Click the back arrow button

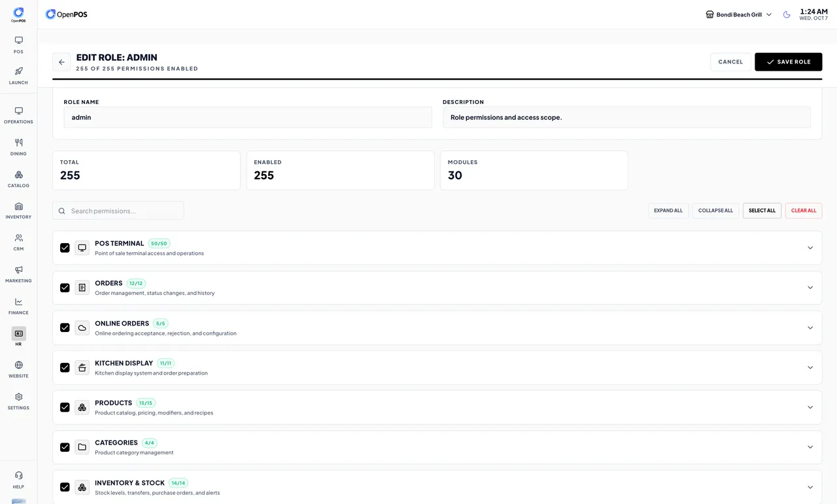click(61, 62)
